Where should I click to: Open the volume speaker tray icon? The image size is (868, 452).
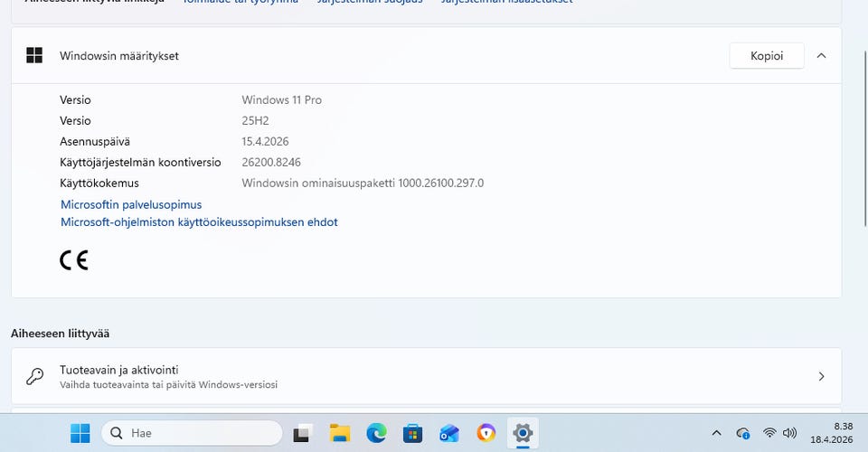(790, 433)
